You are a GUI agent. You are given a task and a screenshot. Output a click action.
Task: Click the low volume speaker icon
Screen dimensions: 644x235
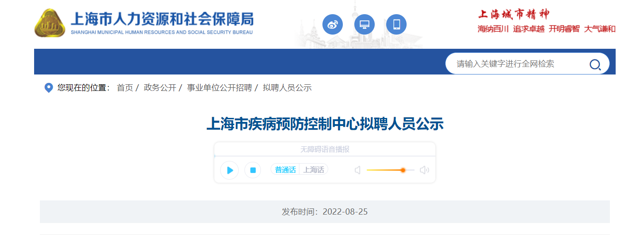pyautogui.click(x=358, y=170)
